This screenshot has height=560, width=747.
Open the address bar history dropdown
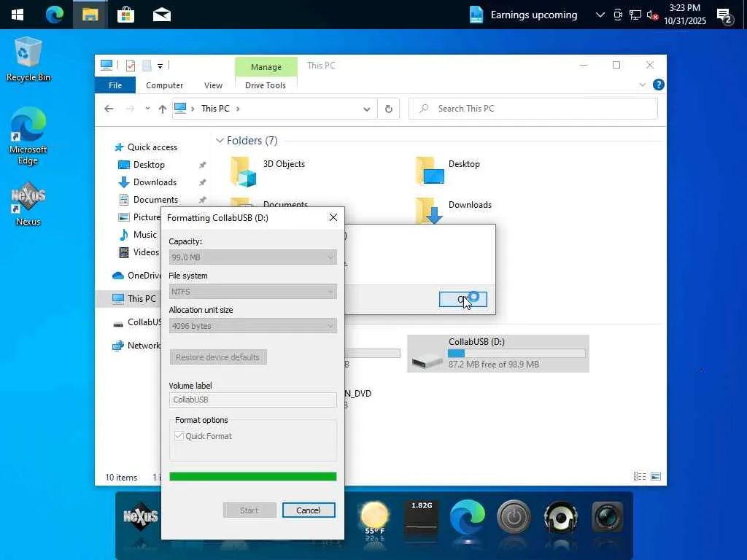pyautogui.click(x=366, y=109)
